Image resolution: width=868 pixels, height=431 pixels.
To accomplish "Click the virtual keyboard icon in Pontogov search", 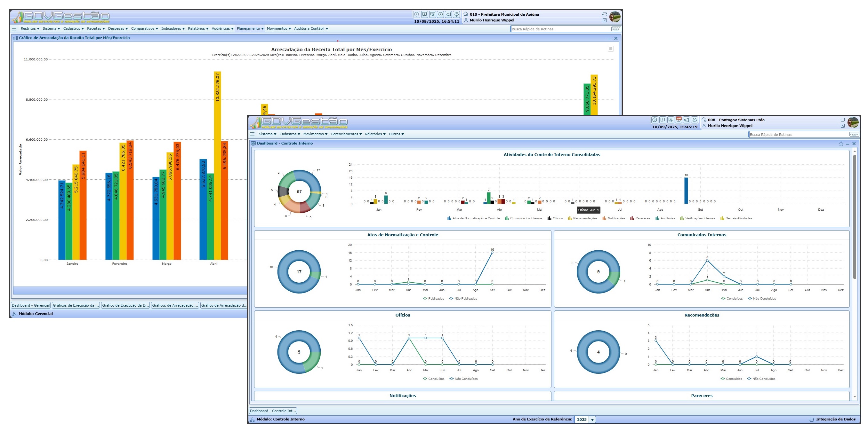I will 854,135.
